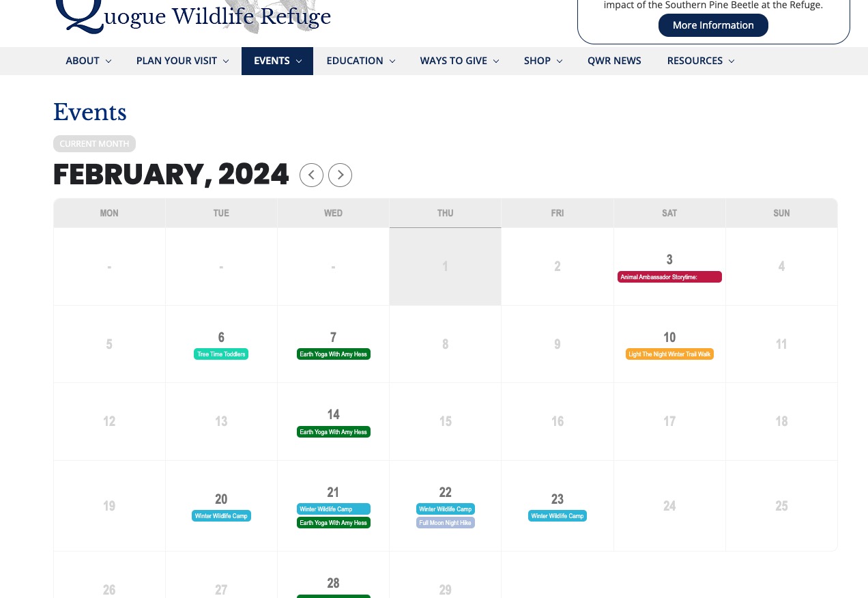
Task: Click the More Information button
Action: (713, 25)
